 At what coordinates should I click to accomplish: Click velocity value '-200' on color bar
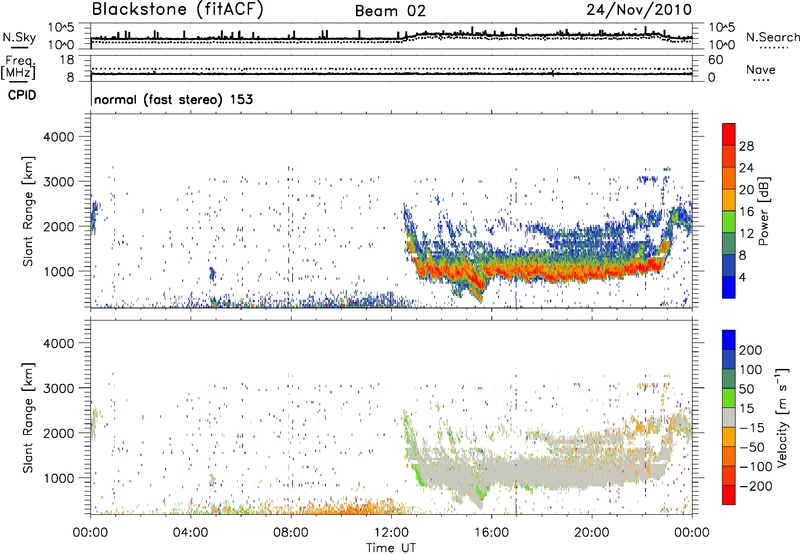(x=756, y=486)
